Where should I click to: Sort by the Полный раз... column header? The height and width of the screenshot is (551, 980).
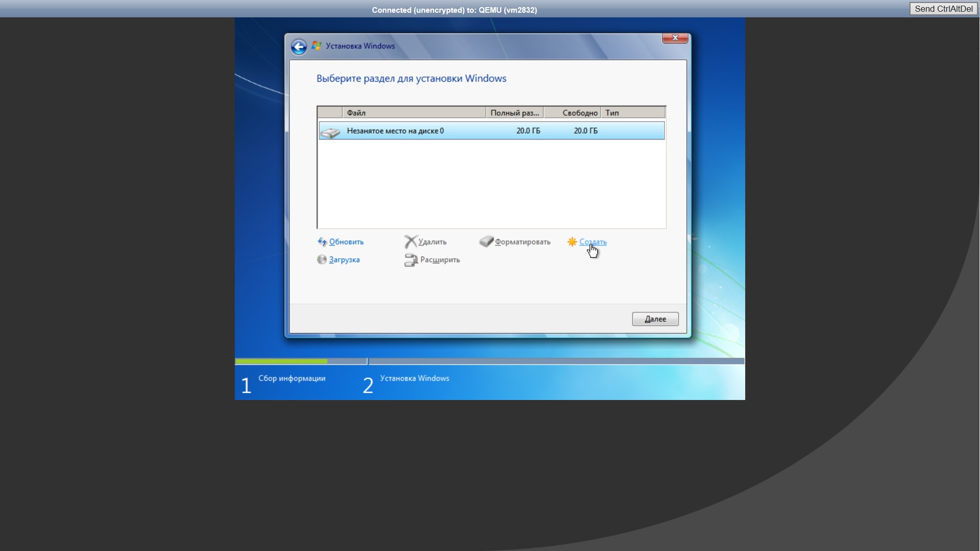coord(514,113)
